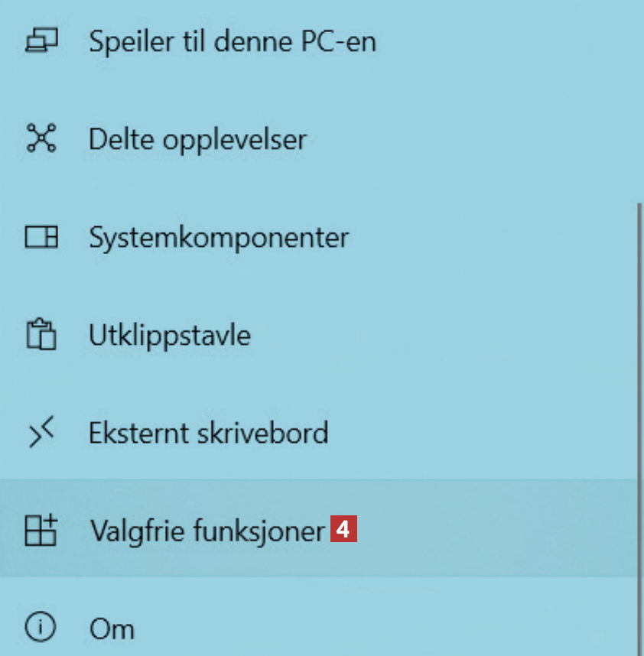This screenshot has width=644, height=656.
Task: Open the Utklippstavle settings page
Action: (x=170, y=336)
